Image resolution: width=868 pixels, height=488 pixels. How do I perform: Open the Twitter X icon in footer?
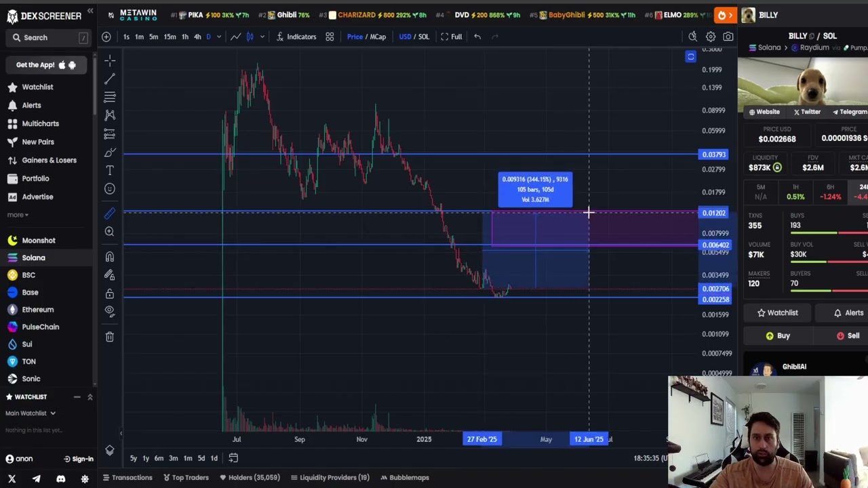click(12, 479)
